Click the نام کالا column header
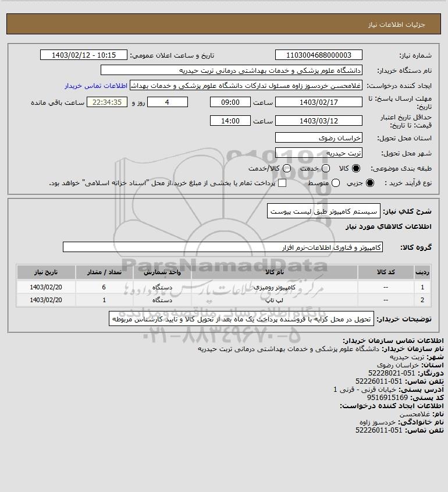 pos(274,272)
